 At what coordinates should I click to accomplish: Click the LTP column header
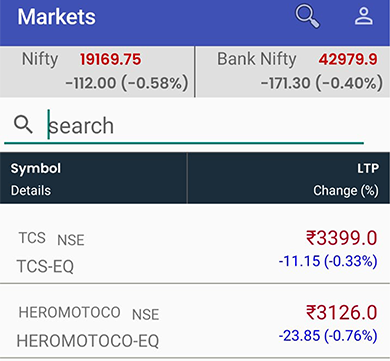click(368, 168)
